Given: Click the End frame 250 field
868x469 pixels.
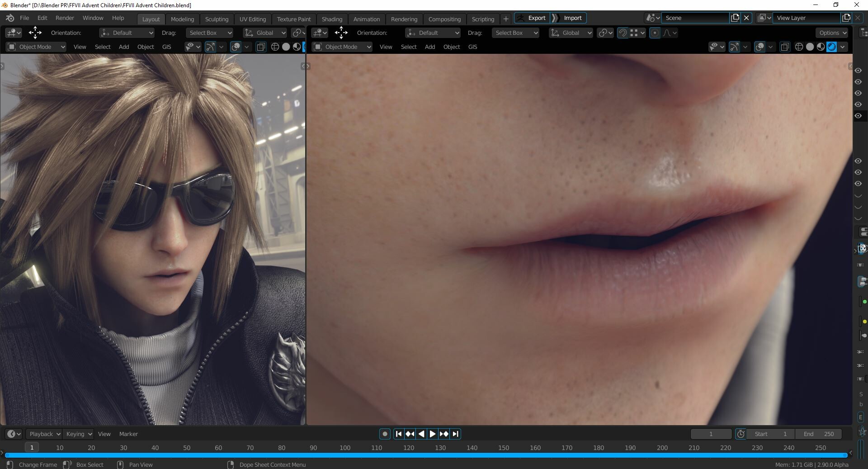Looking at the screenshot, I should click(818, 434).
